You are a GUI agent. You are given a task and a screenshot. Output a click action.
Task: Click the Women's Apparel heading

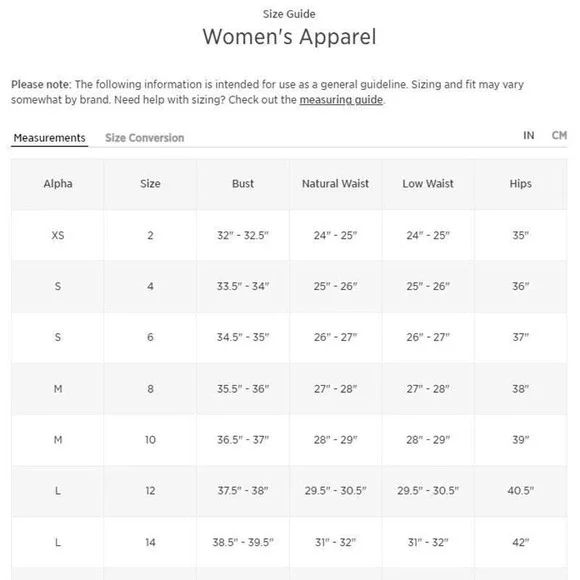click(289, 37)
